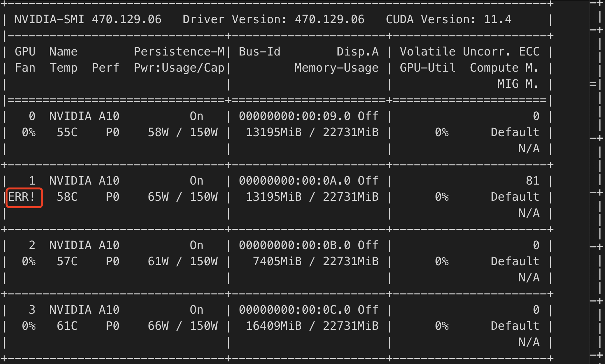605x364 pixels.
Task: Select the NVIDIA A10 name in GPU 3 row
Action: click(84, 310)
